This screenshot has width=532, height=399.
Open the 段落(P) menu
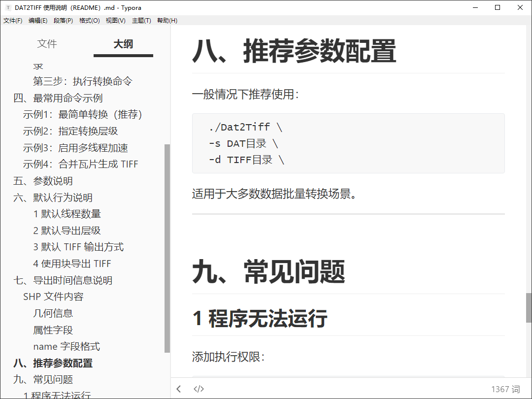[64, 20]
